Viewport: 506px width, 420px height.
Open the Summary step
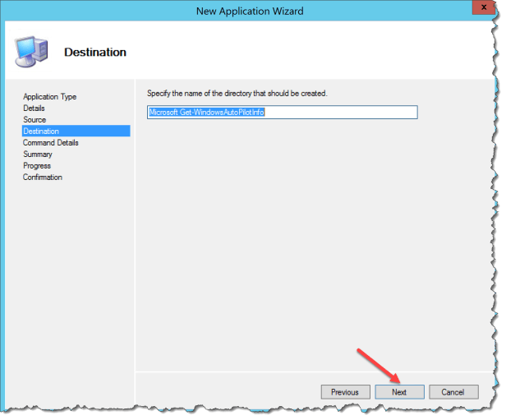[x=37, y=154]
